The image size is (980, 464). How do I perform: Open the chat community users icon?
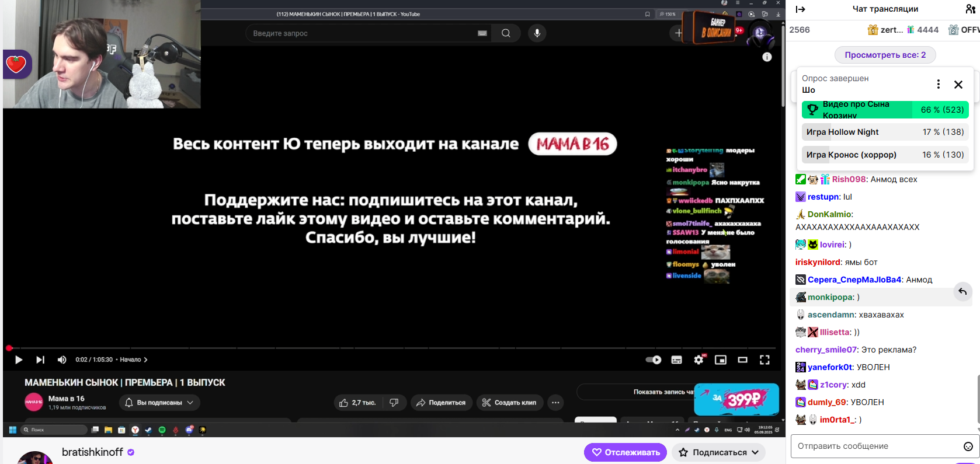pyautogui.click(x=971, y=9)
